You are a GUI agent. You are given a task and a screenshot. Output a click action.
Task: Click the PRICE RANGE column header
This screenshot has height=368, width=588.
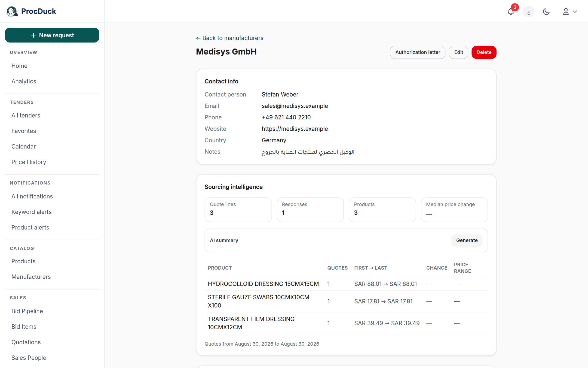pyautogui.click(x=462, y=268)
